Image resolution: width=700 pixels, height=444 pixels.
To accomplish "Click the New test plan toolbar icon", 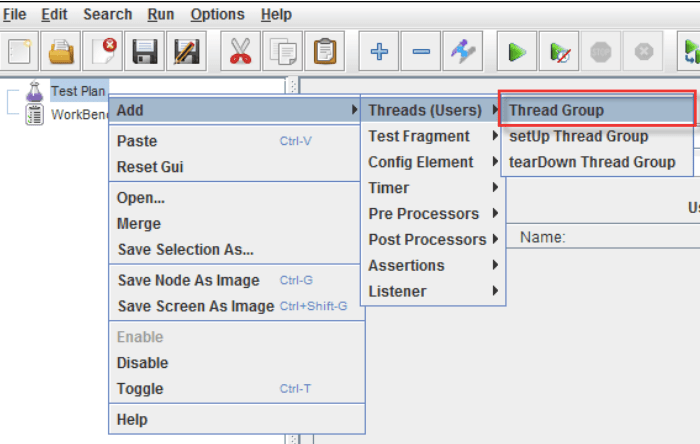I will 19,51.
